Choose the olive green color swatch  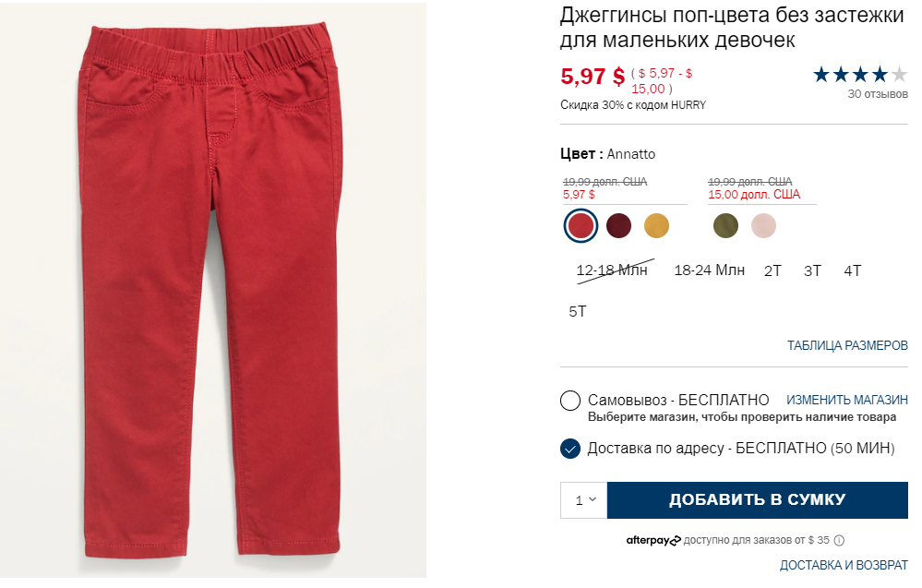pos(725,226)
